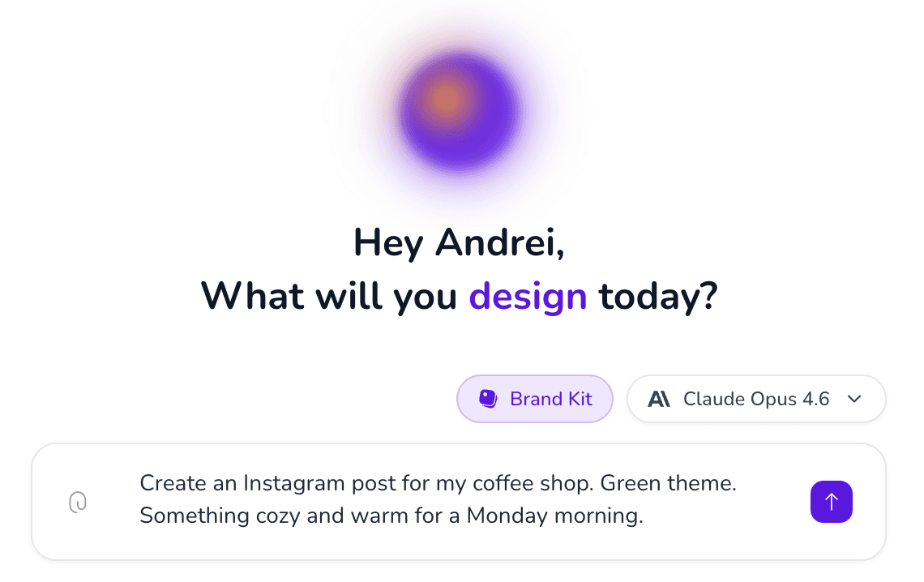Screen dimensions: 924x582
Task: Click the Anthropic logo in the model selector
Action: [660, 398]
